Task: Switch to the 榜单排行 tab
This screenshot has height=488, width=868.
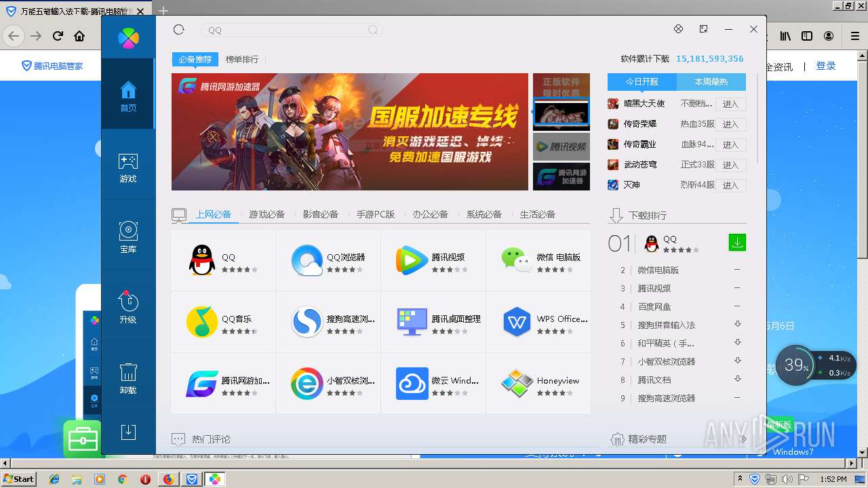Action: [x=242, y=60]
